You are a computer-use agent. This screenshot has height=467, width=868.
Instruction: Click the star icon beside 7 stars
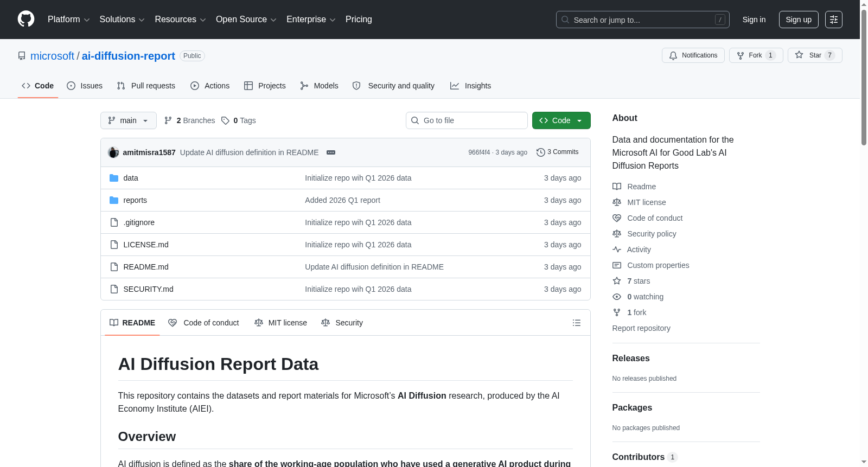(x=617, y=281)
